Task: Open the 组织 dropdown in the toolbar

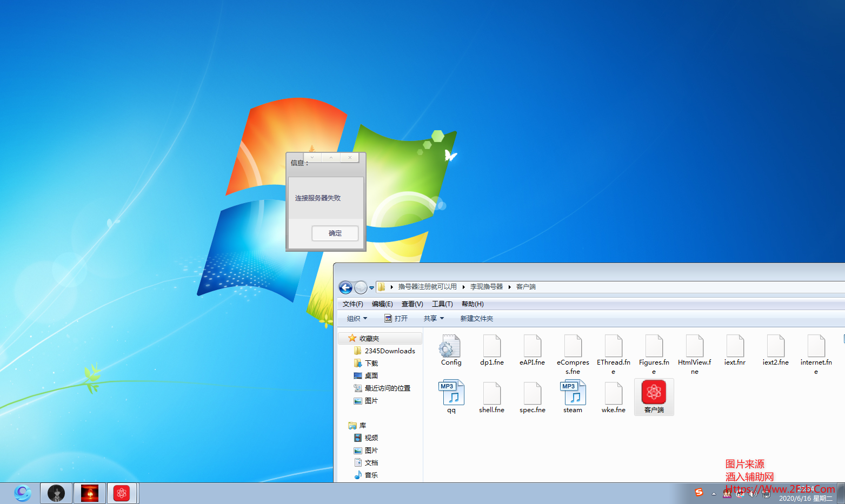Action: tap(357, 319)
